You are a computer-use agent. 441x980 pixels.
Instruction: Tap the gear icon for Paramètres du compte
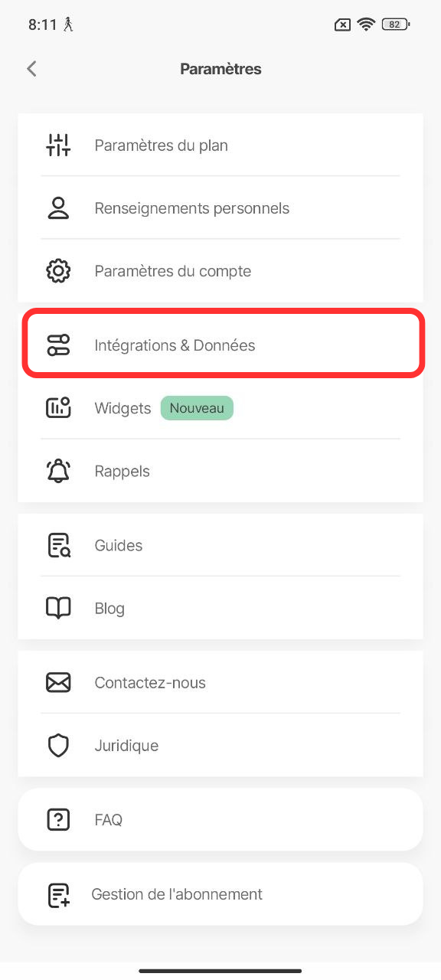tap(58, 270)
